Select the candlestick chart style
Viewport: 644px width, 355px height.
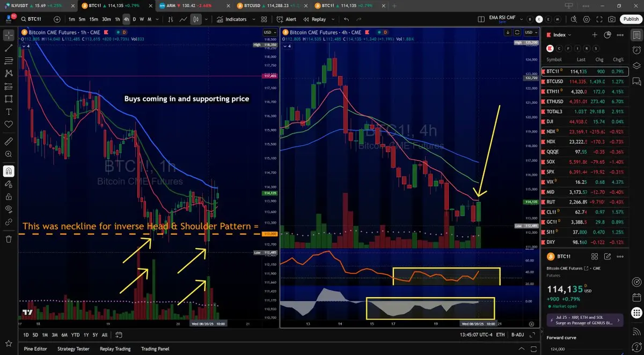click(x=195, y=19)
